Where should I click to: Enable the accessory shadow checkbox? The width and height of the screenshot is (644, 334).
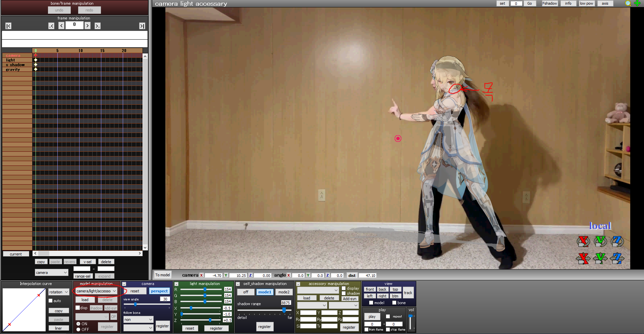pyautogui.click(x=343, y=293)
